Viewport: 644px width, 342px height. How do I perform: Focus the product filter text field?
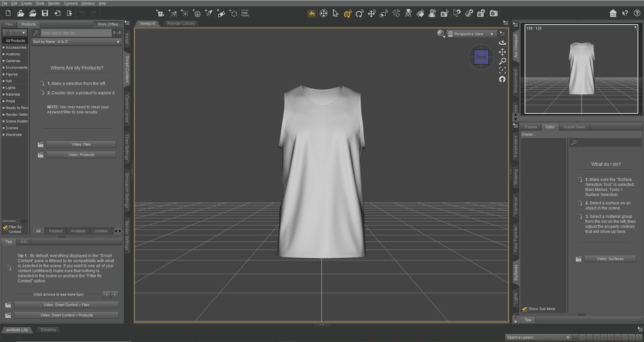[76, 33]
